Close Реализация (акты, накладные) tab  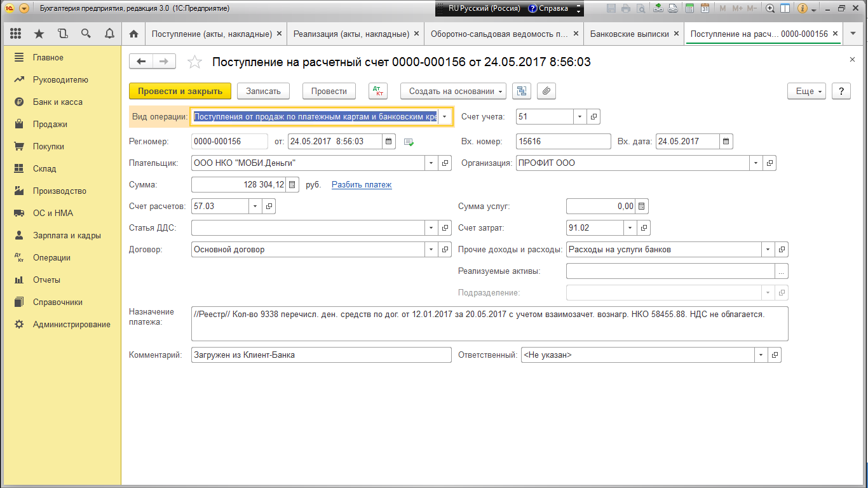pyautogui.click(x=416, y=34)
